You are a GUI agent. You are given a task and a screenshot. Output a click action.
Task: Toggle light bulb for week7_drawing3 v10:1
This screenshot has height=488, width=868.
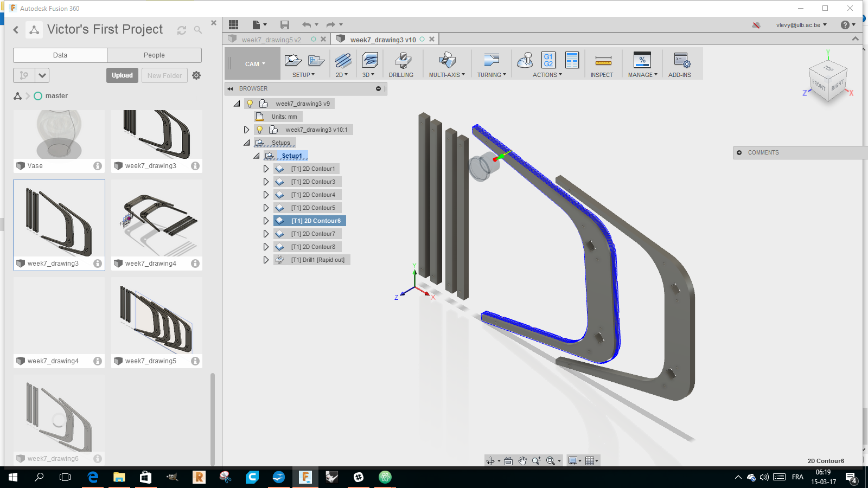pos(260,130)
